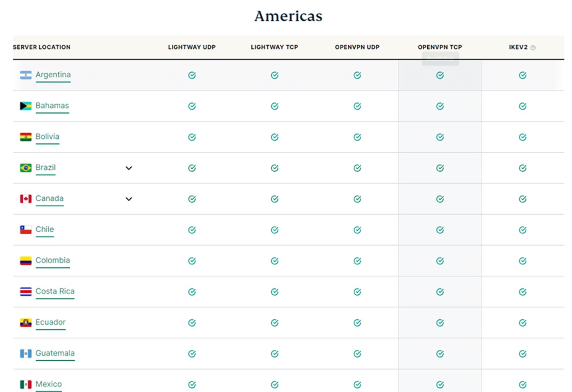Open the Bolivia location link
The height and width of the screenshot is (392, 572).
click(48, 137)
